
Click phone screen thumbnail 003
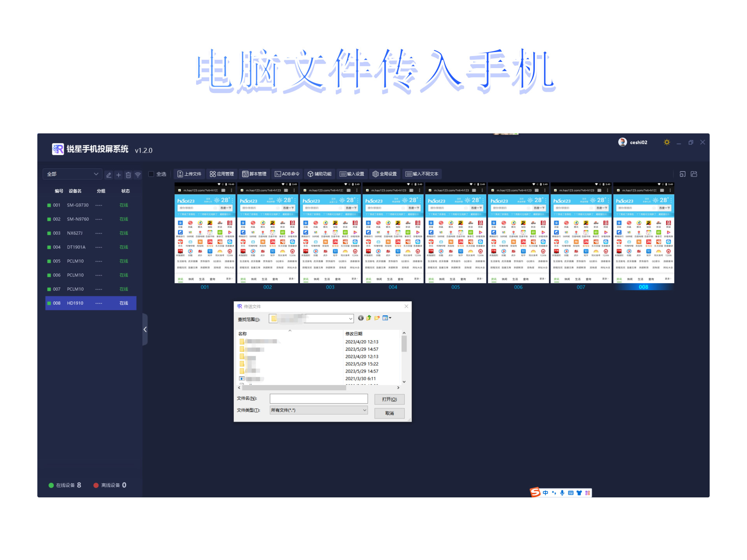point(330,233)
